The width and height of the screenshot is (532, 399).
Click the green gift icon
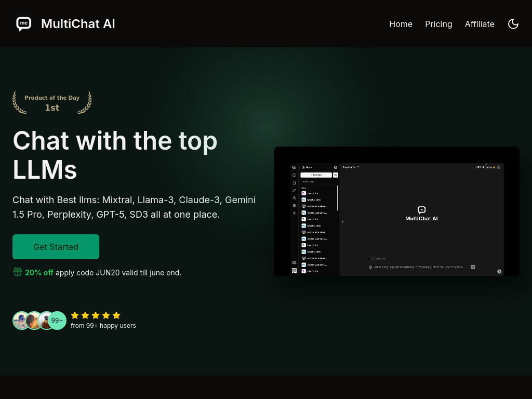[18, 272]
